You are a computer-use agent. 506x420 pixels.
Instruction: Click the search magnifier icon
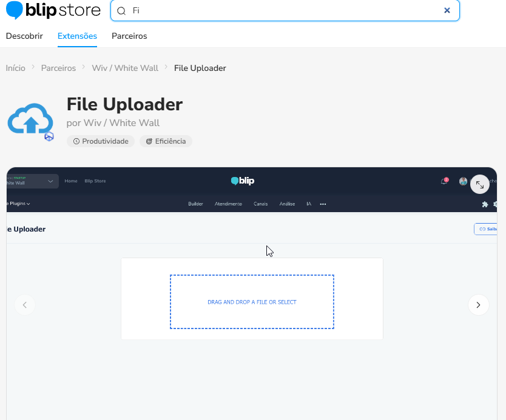121,11
